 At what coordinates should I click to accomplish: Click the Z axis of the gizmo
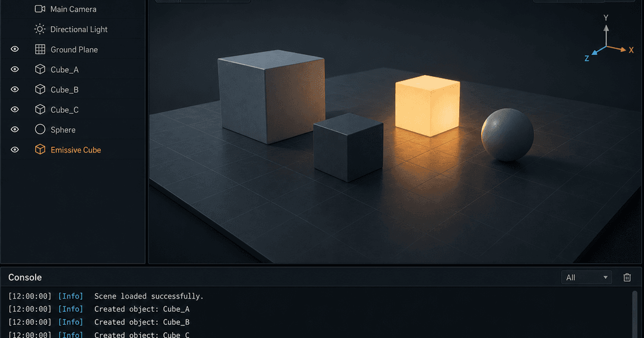pyautogui.click(x=595, y=54)
